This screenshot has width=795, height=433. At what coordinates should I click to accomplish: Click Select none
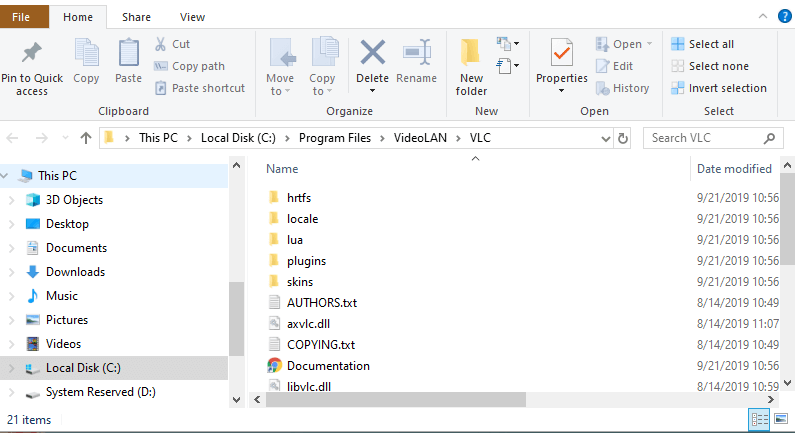(709, 66)
